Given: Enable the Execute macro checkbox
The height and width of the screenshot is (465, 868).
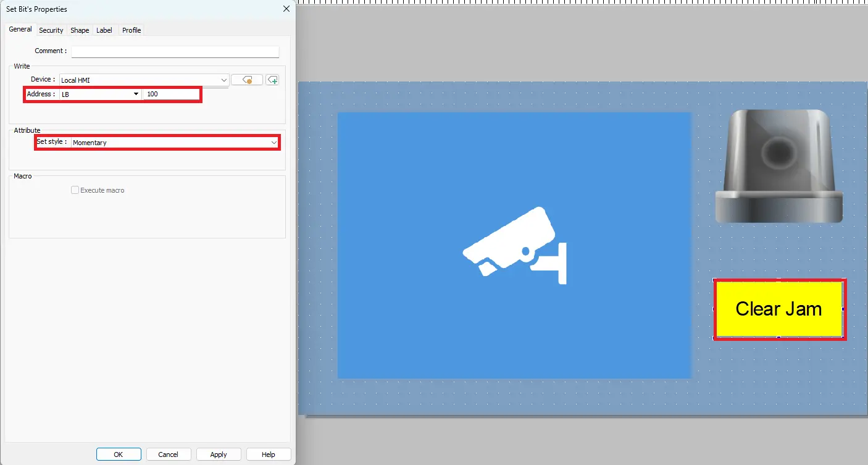Looking at the screenshot, I should click(x=75, y=190).
